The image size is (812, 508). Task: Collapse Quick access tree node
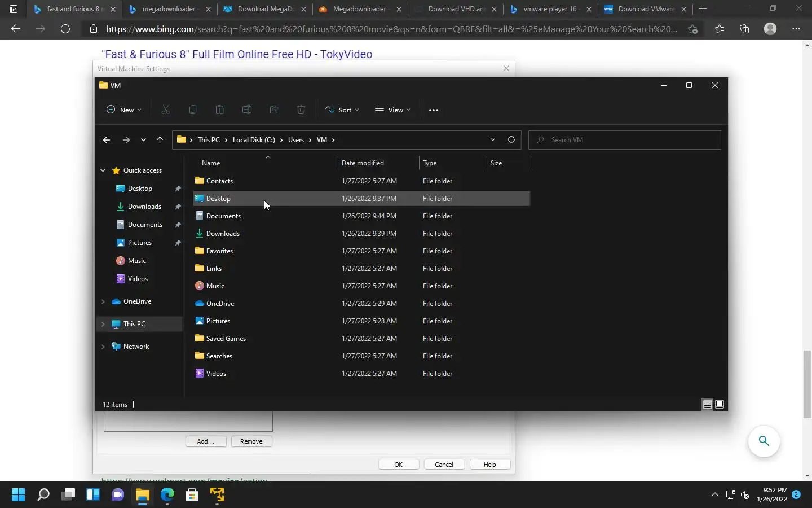click(x=103, y=170)
